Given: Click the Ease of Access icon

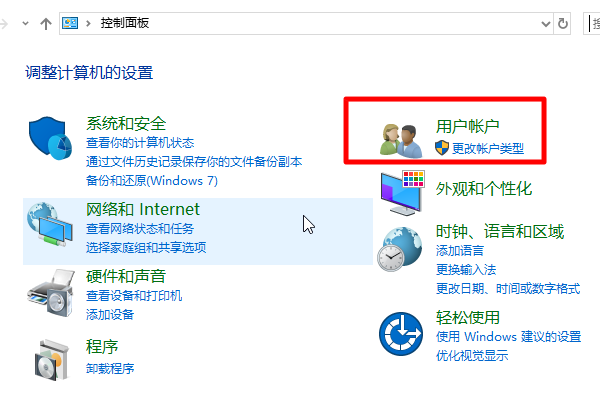Looking at the screenshot, I should [x=401, y=333].
